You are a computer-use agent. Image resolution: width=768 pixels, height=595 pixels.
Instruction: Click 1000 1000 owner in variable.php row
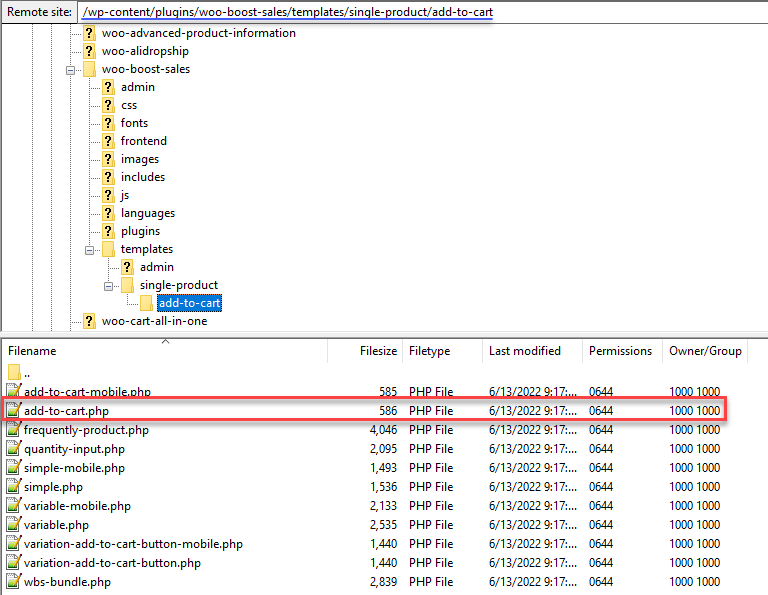click(x=695, y=525)
